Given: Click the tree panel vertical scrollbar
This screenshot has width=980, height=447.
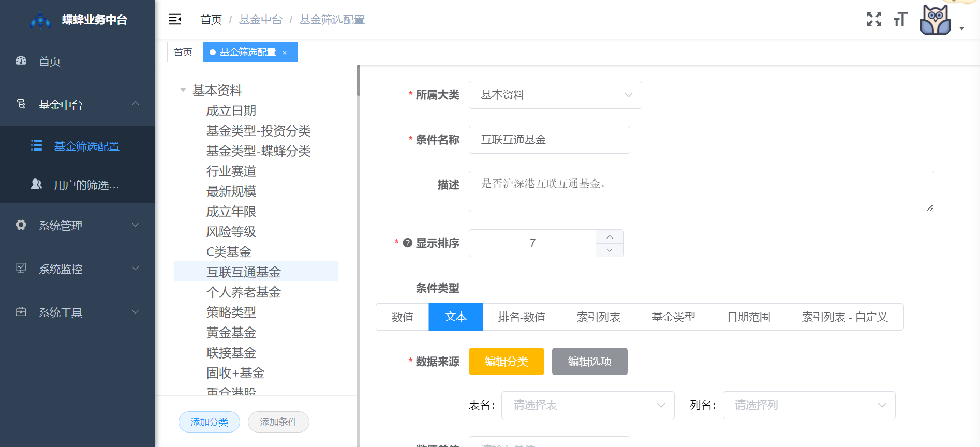Looking at the screenshot, I should tap(358, 81).
